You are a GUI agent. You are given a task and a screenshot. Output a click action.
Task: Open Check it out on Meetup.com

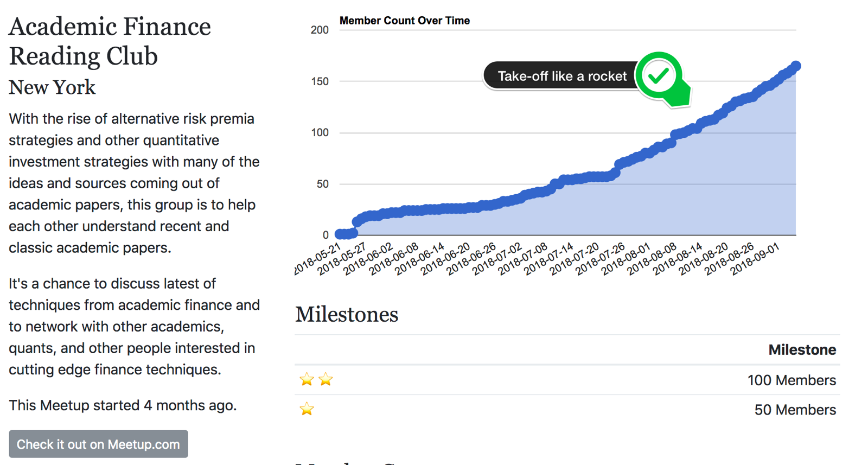click(x=98, y=444)
